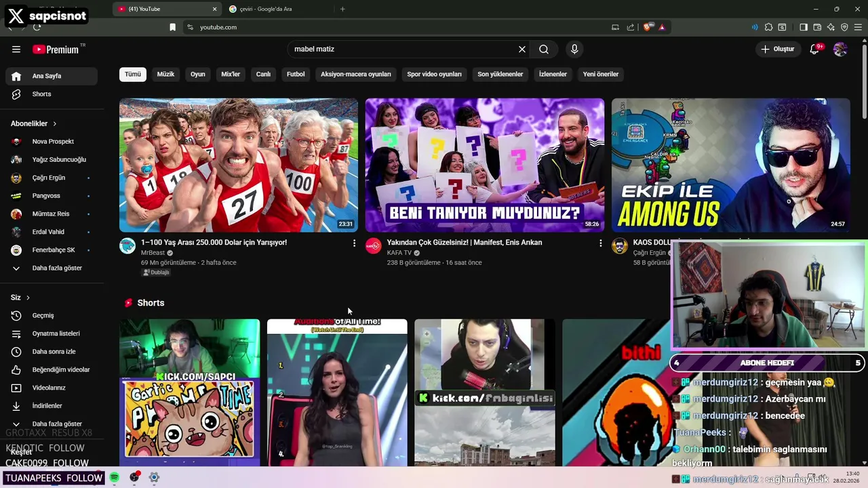Click the Oluştur create button

pyautogui.click(x=778, y=49)
